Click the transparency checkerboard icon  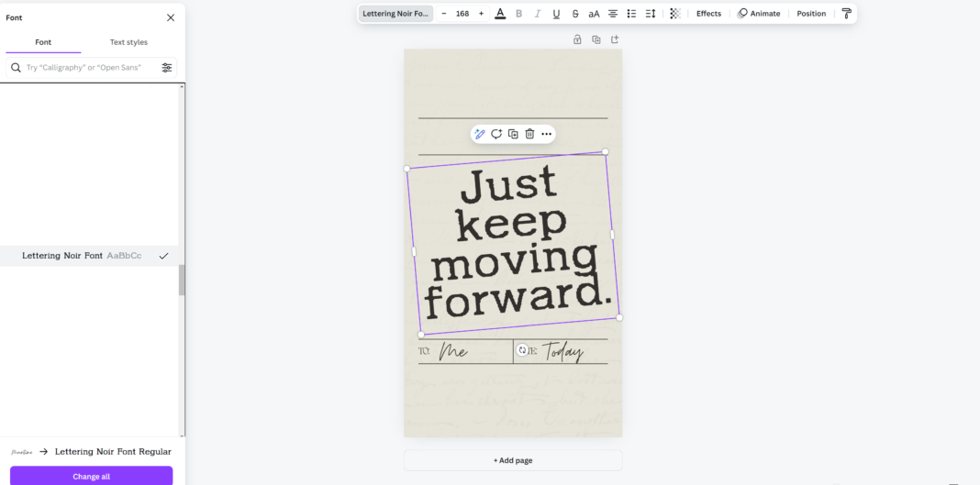(x=675, y=14)
